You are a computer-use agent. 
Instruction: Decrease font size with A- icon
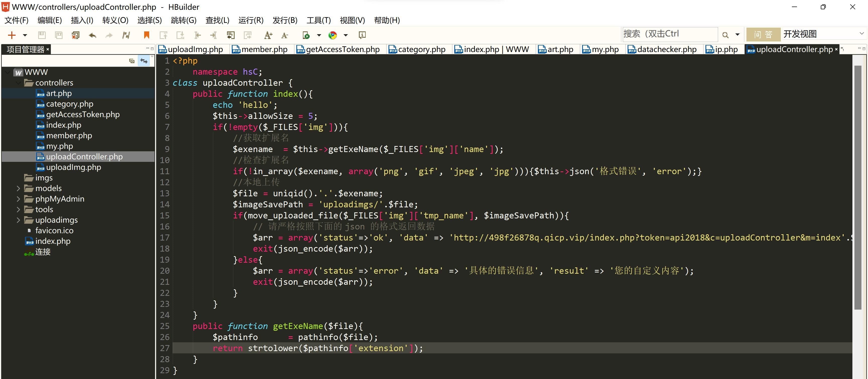pyautogui.click(x=285, y=35)
